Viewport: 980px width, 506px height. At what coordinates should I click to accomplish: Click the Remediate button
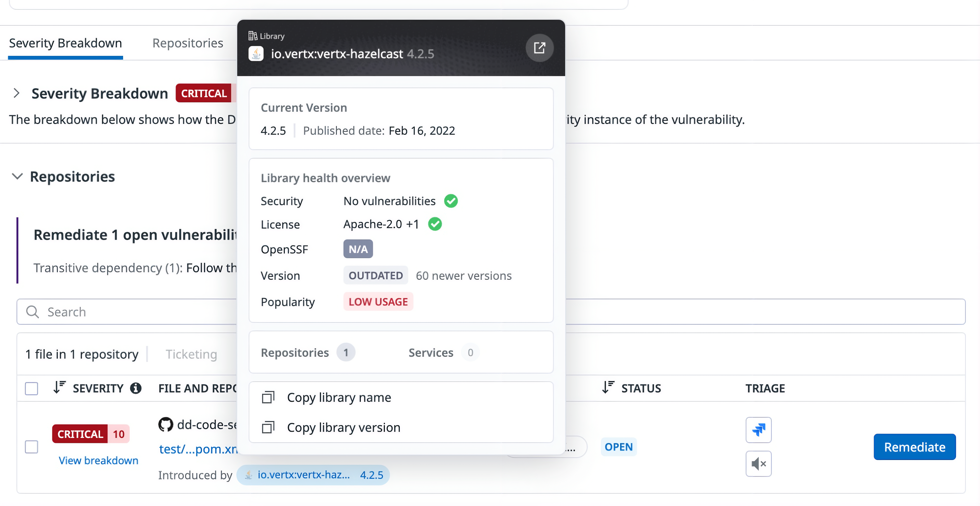tap(915, 447)
